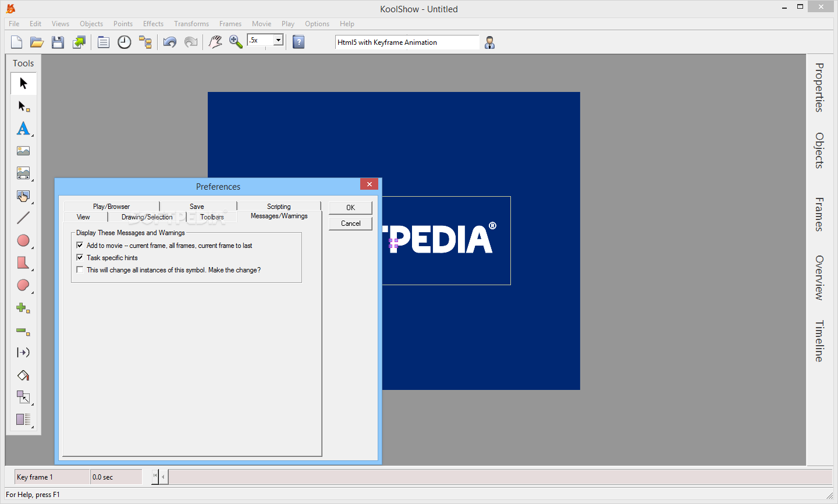Switch to the Save preferences tab
Image resolution: width=838 pixels, height=504 pixels.
click(197, 207)
